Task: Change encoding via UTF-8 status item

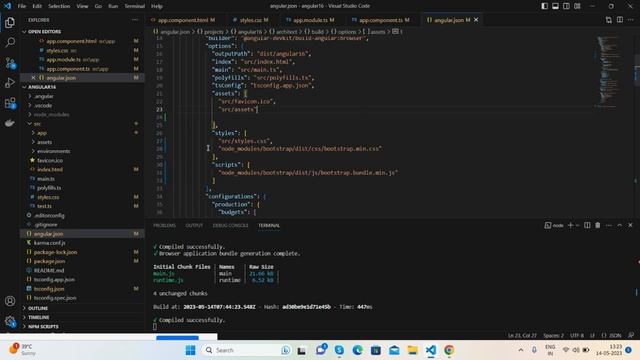Action: [x=577, y=336]
